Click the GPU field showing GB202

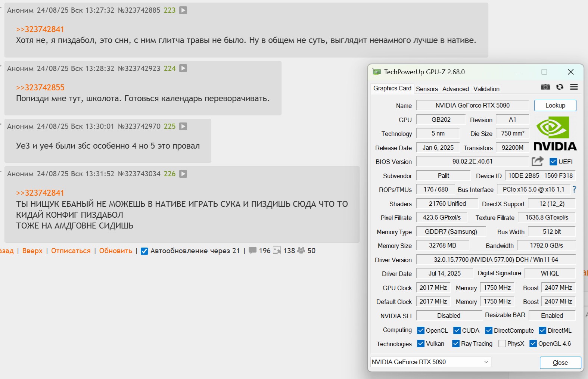click(x=441, y=119)
